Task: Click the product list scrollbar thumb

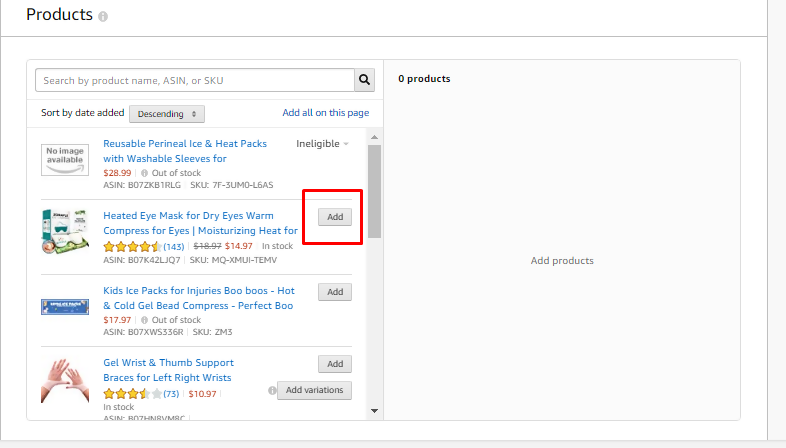Action: click(x=374, y=191)
